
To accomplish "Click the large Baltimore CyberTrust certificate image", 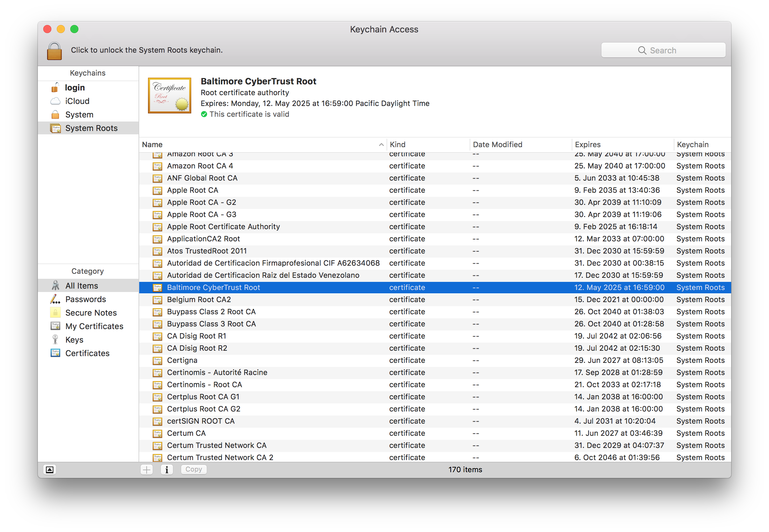I will coord(170,96).
